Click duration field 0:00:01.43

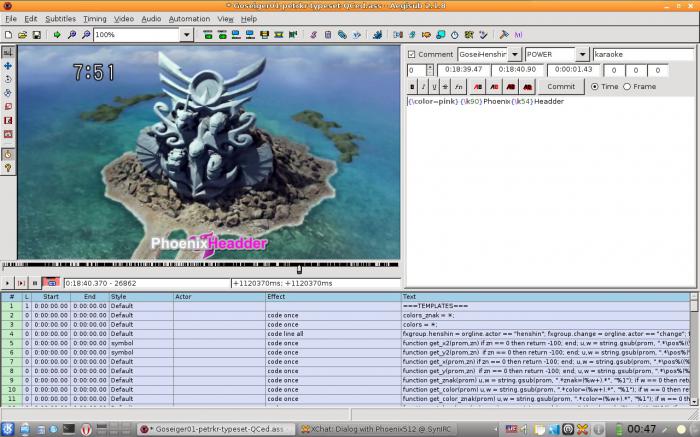[x=573, y=70]
